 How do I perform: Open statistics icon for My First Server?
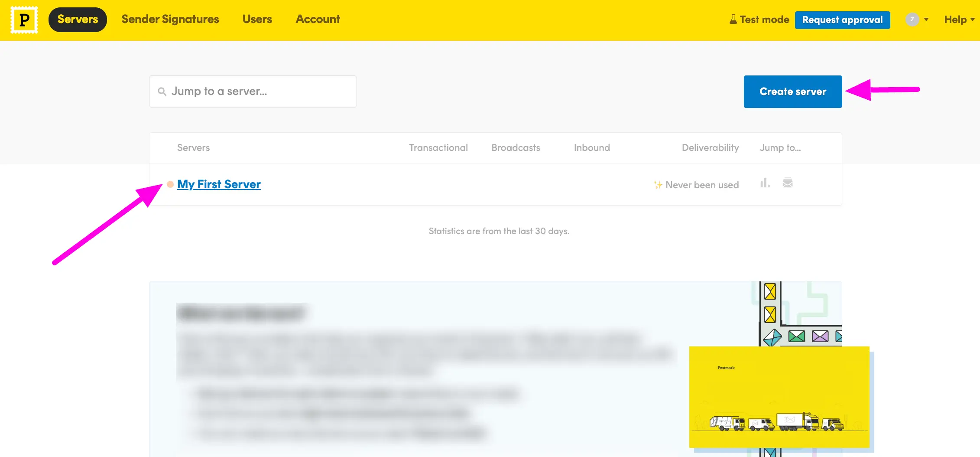[765, 183]
